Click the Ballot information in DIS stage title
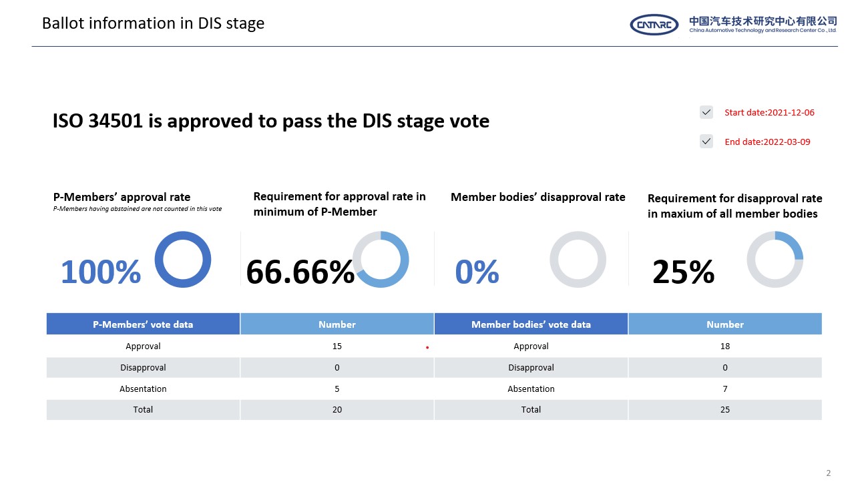This screenshot has height=484, width=868. pyautogui.click(x=153, y=23)
